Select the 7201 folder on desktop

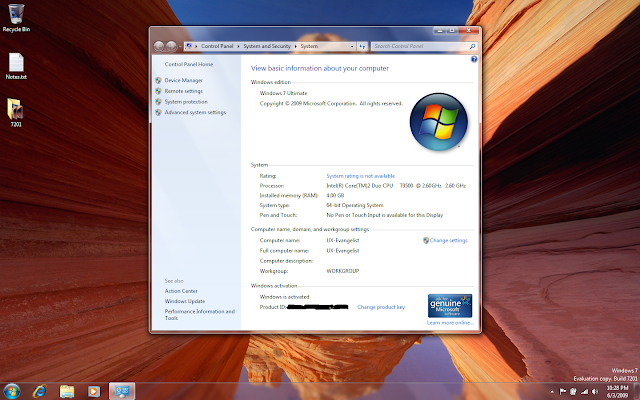16,113
